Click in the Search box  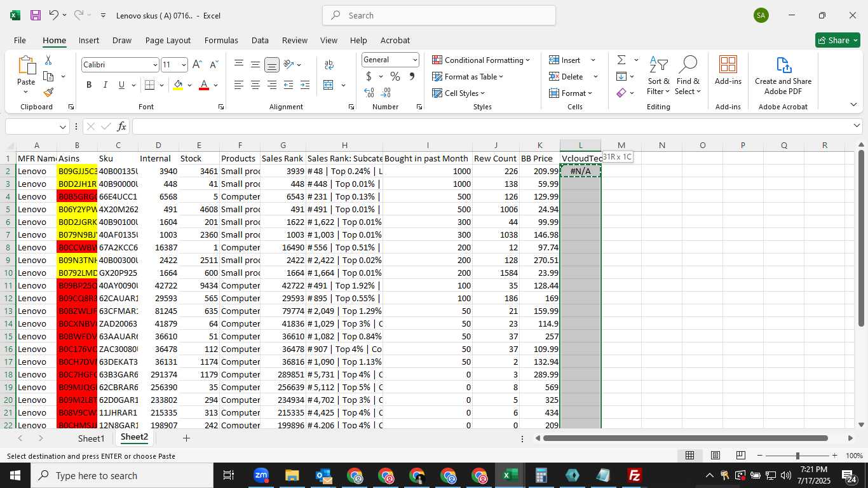[x=439, y=15]
